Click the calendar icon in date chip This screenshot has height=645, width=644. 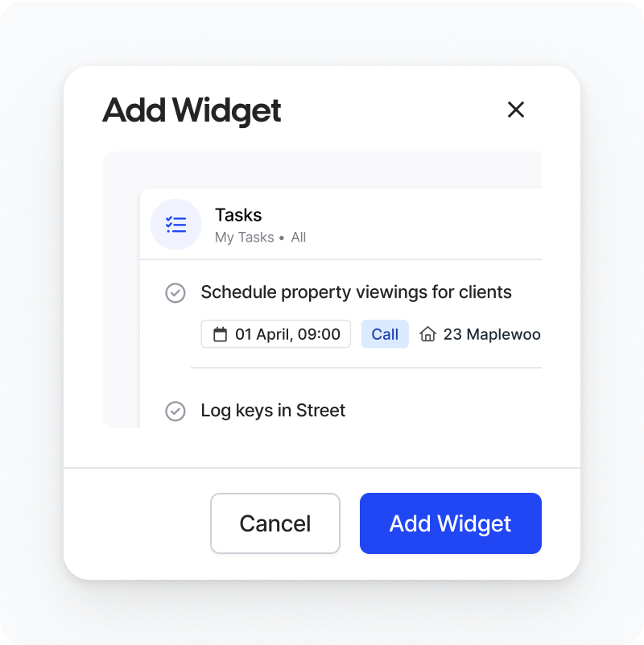[x=220, y=334]
